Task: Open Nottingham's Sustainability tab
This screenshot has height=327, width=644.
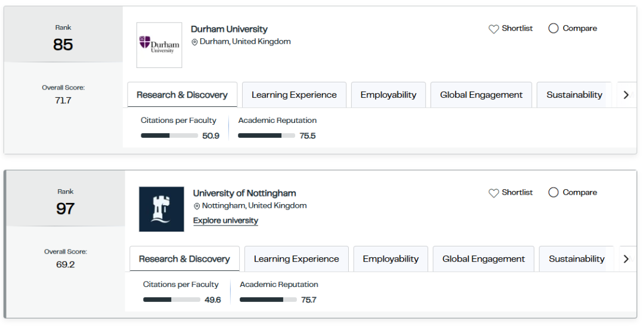Action: click(576, 259)
